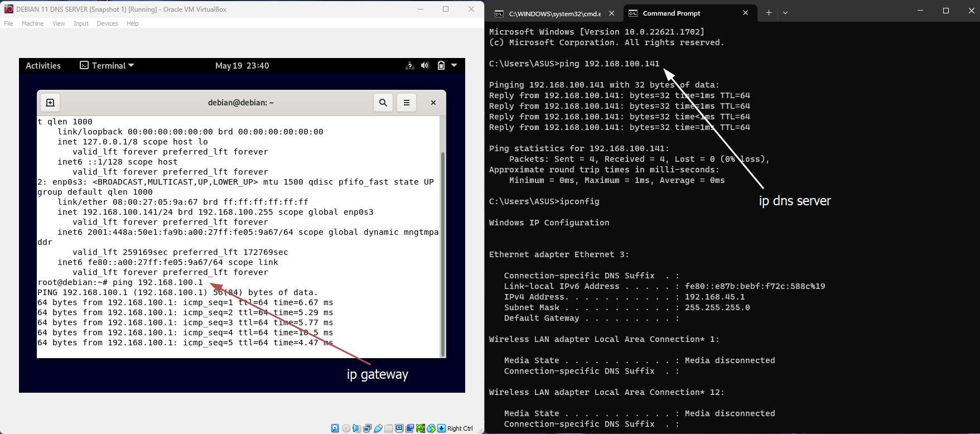Viewport: 980px width, 434px height.
Task: Click the VirtualBox audio status icon
Action: tap(356, 428)
